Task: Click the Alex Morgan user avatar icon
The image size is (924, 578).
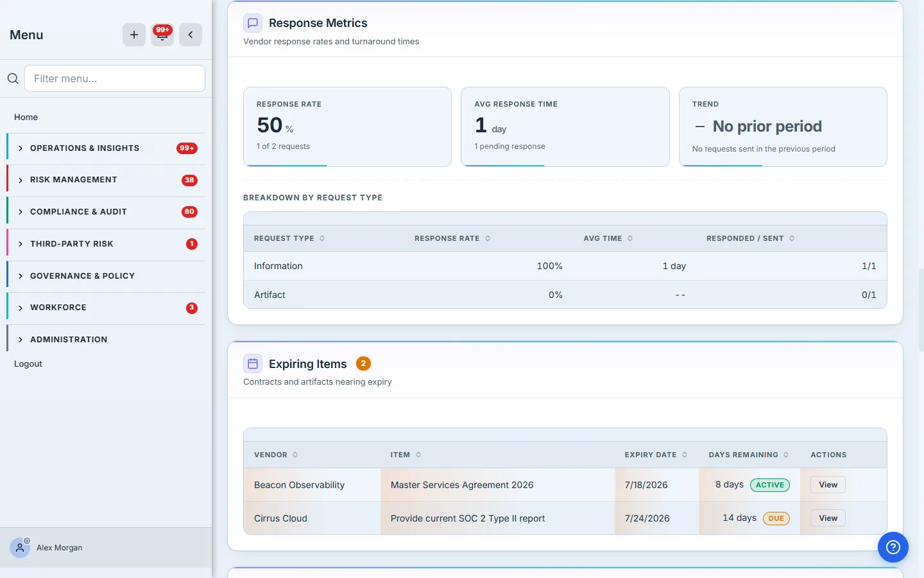Action: pos(20,548)
